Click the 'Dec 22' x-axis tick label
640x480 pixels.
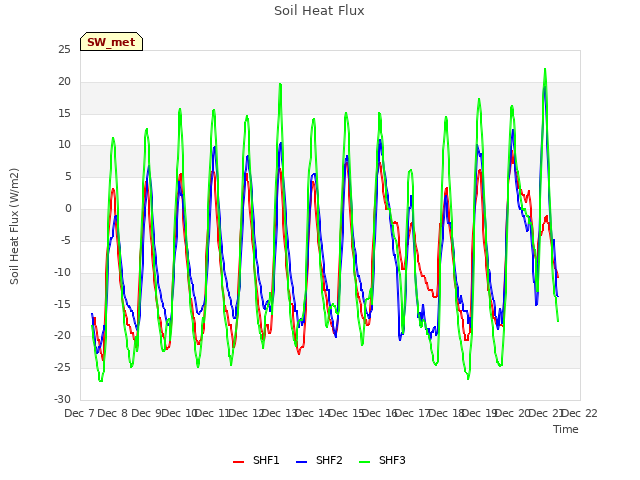pos(580,413)
